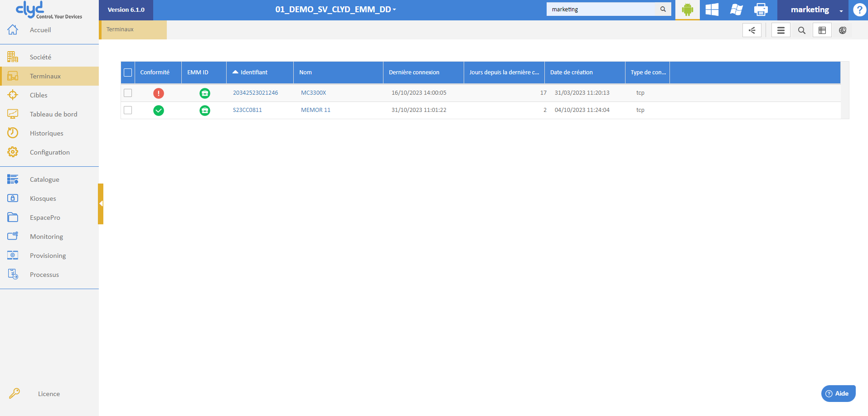The width and height of the screenshot is (868, 416).
Task: Click the Processus icon
Action: (13, 274)
